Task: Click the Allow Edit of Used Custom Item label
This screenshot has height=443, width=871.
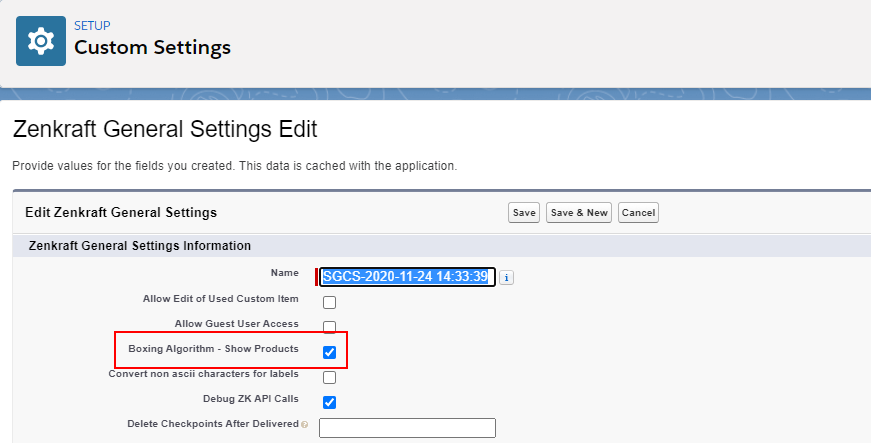Action: click(x=221, y=299)
